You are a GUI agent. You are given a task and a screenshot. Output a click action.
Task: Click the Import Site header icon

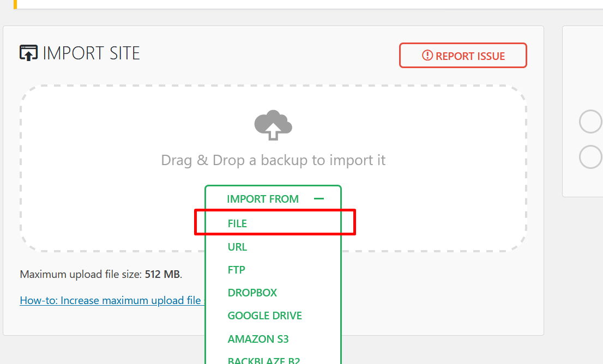click(28, 53)
